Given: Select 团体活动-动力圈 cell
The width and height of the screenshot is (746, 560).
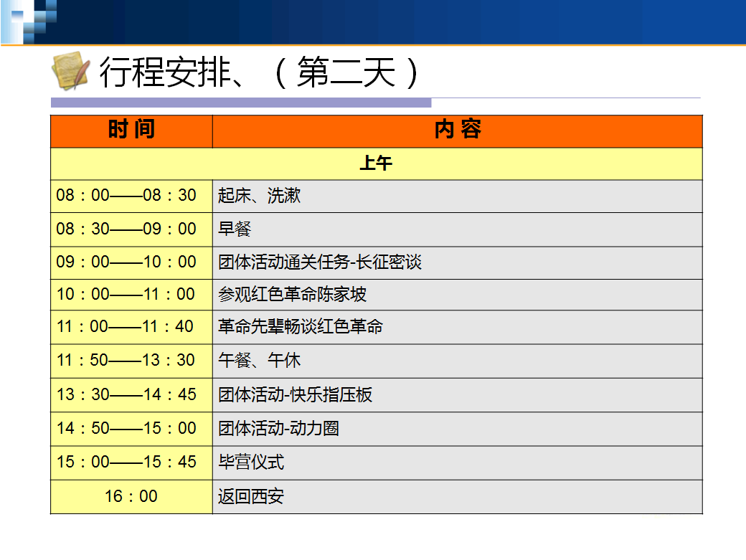Looking at the screenshot, I should tap(457, 429).
